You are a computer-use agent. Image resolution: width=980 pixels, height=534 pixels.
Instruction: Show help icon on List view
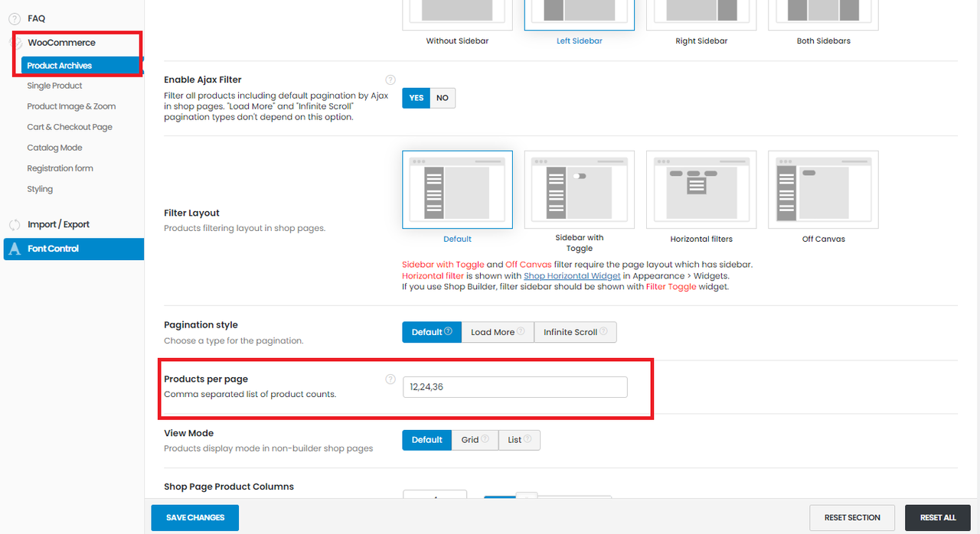[x=528, y=439]
